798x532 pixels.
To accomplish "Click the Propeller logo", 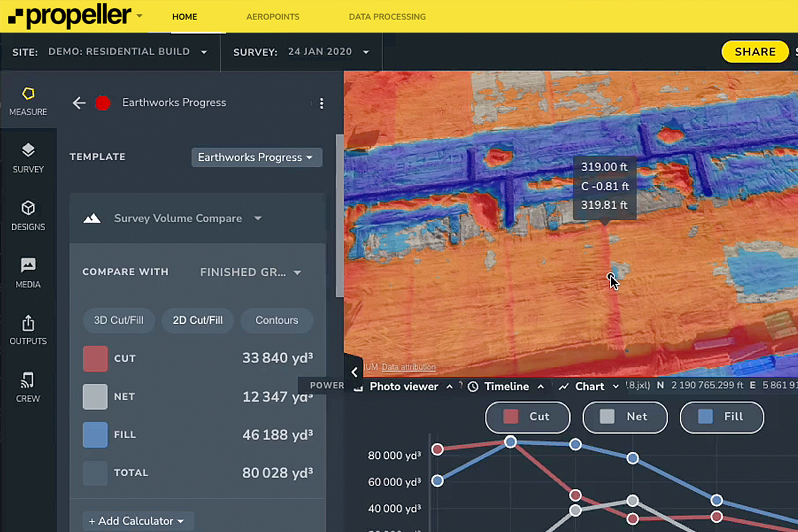I will pyautogui.click(x=69, y=15).
